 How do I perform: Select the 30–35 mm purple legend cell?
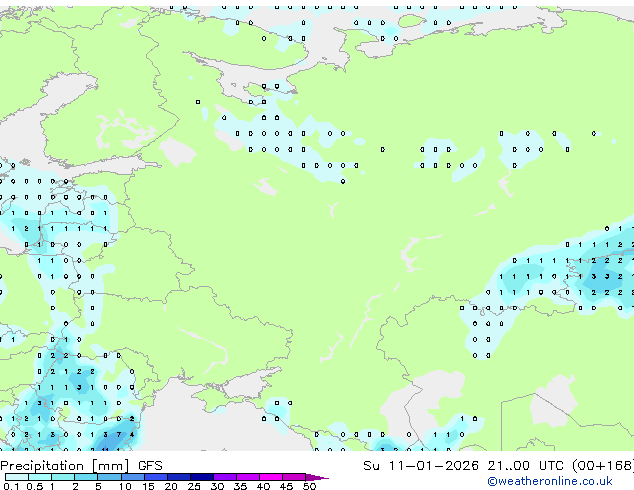[225, 477]
